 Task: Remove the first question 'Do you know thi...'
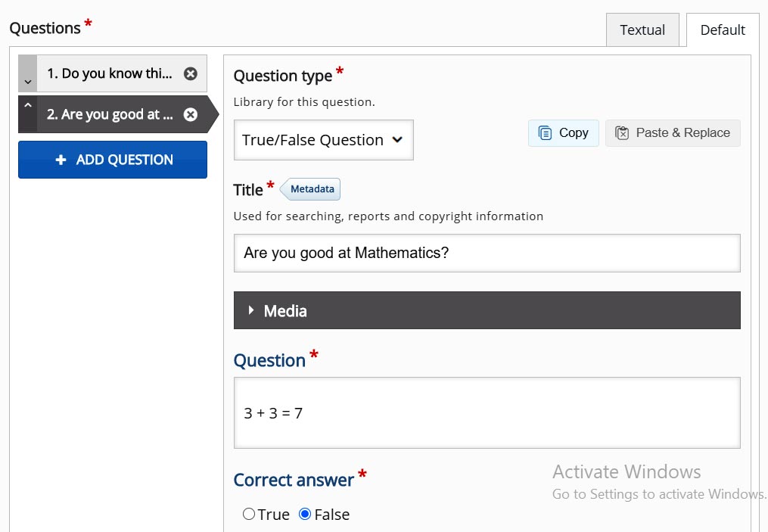pos(191,73)
